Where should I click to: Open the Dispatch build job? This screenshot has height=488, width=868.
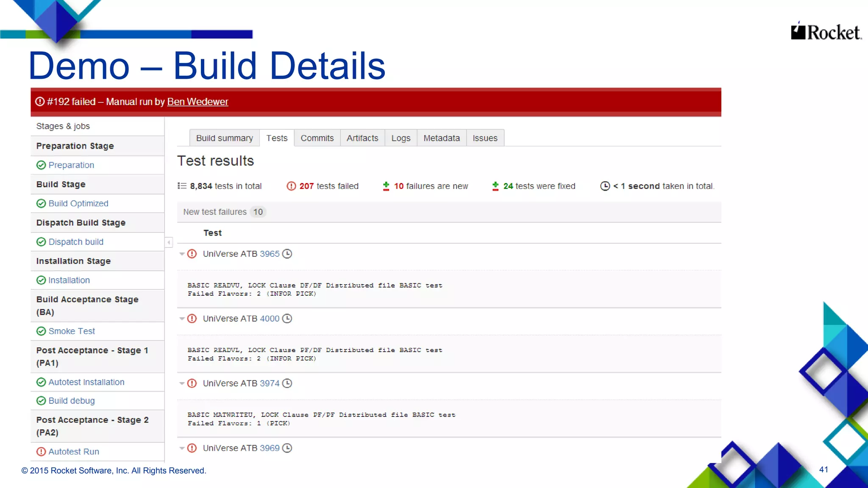tap(76, 242)
